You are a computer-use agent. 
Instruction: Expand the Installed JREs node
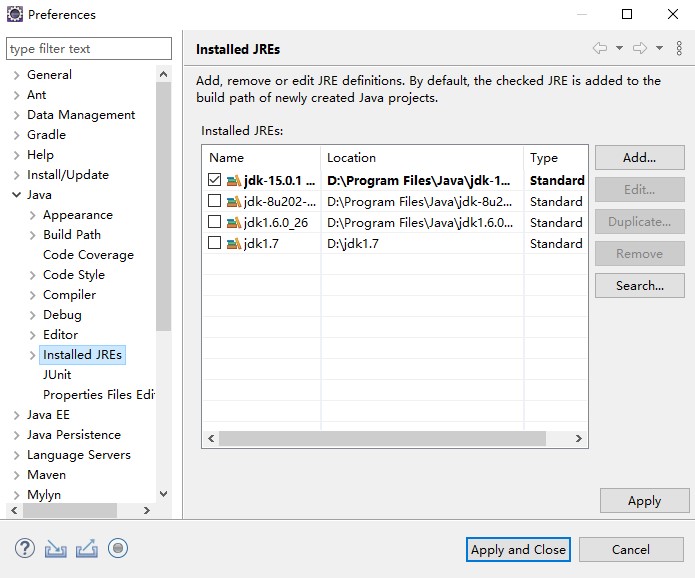tap(32, 355)
